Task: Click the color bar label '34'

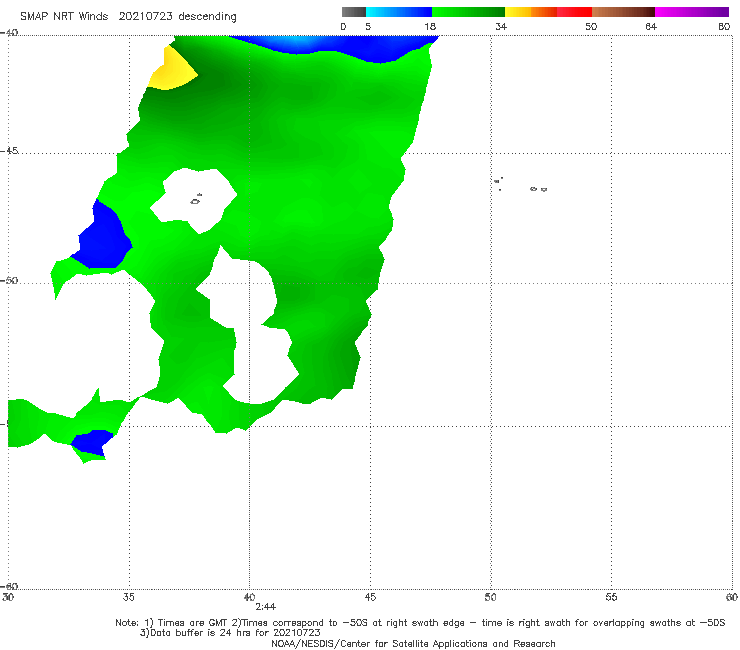Action: pos(501,27)
